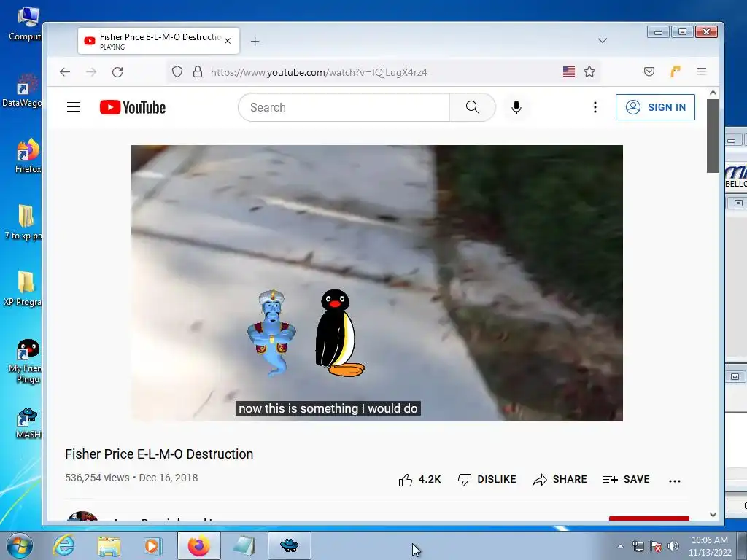Open Firefox application hamburger menu

tap(702, 71)
